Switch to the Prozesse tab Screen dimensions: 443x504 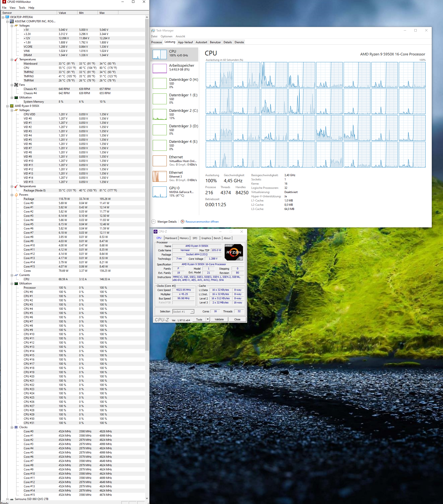point(157,42)
